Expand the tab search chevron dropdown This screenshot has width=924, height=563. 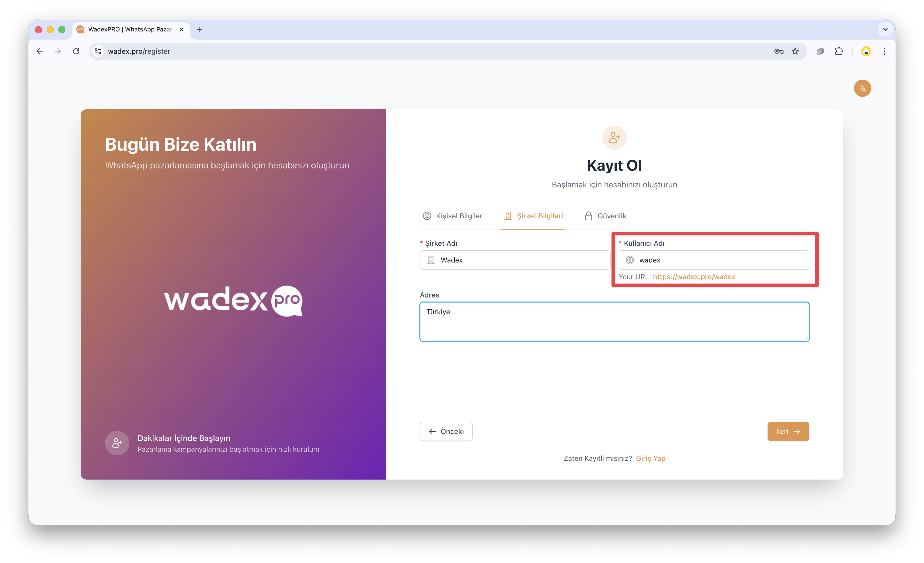tap(885, 29)
